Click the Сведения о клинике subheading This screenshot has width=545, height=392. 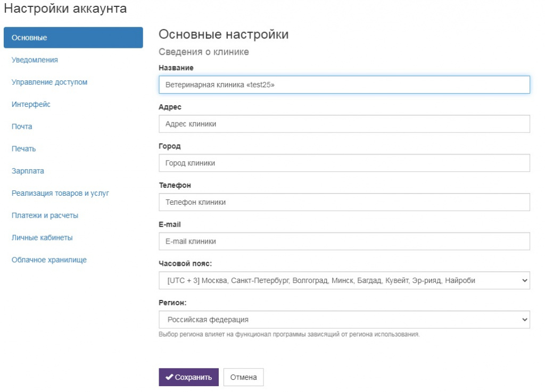204,52
